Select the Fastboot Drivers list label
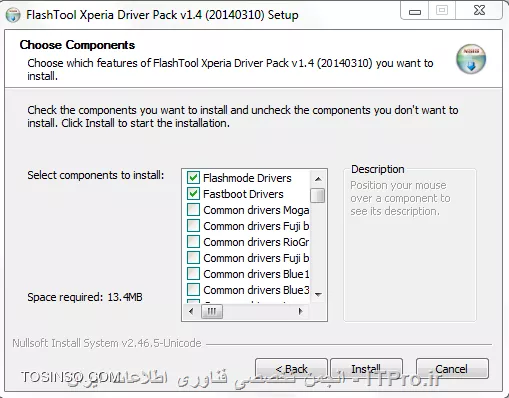The image size is (509, 398). click(243, 194)
